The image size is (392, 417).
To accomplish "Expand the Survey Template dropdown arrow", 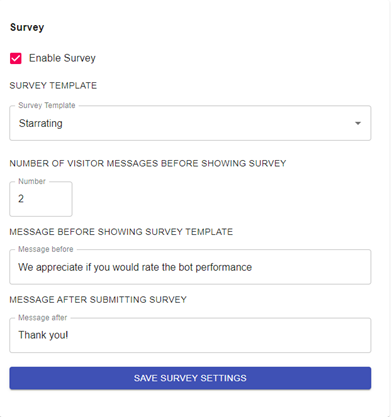I will pyautogui.click(x=358, y=123).
